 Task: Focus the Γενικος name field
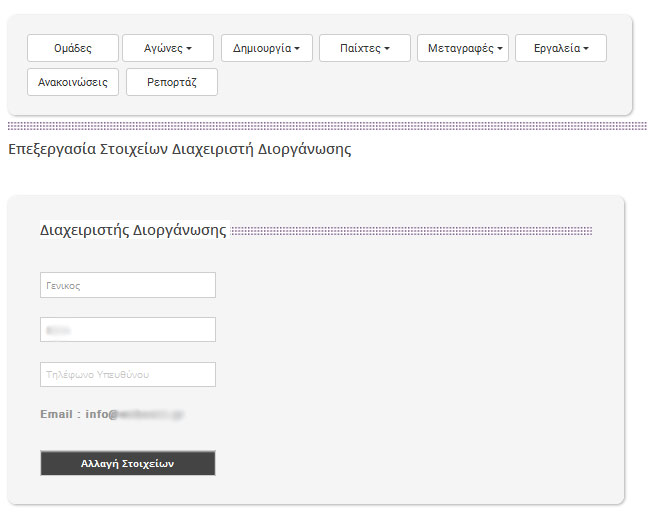pyautogui.click(x=128, y=285)
